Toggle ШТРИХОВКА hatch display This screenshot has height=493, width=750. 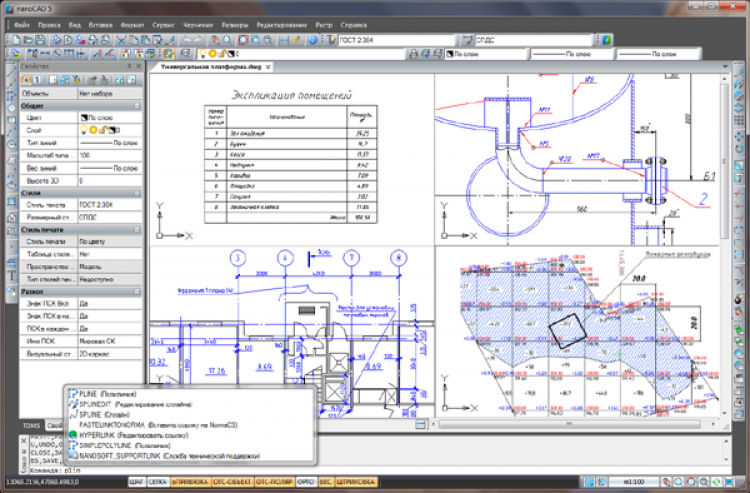[x=356, y=482]
